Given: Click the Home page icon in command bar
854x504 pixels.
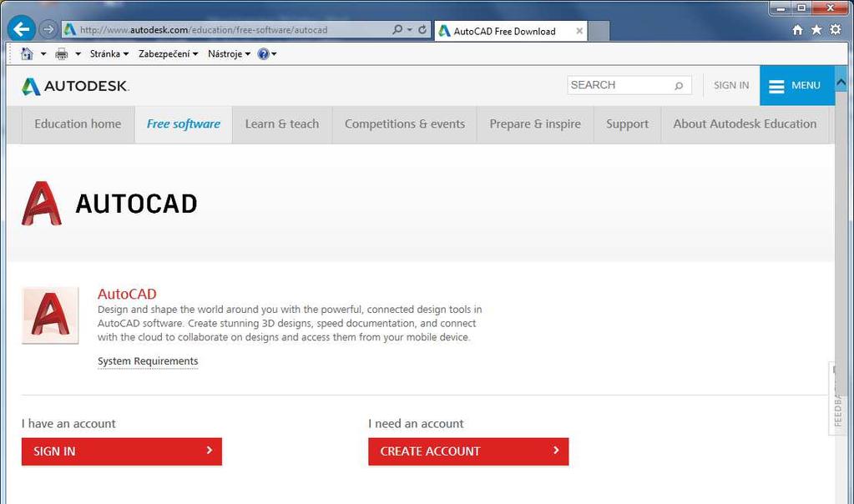Looking at the screenshot, I should (27, 53).
